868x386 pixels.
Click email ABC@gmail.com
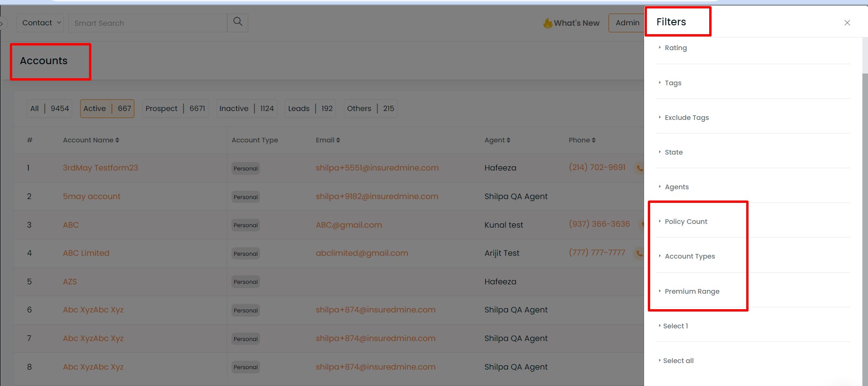pyautogui.click(x=349, y=225)
